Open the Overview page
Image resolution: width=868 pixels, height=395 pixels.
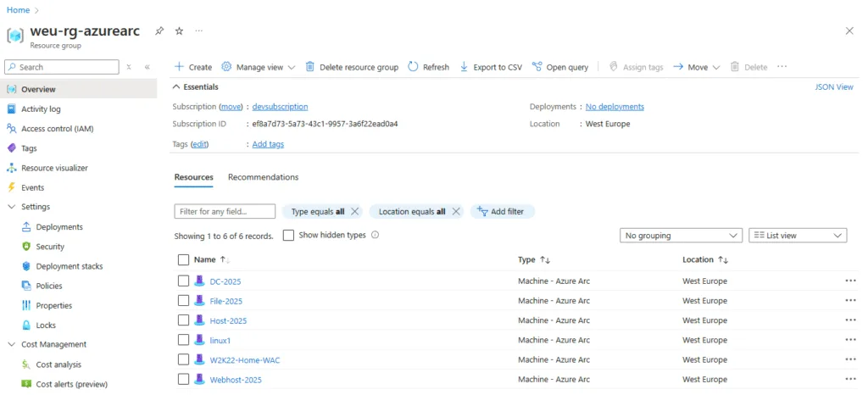79,89
